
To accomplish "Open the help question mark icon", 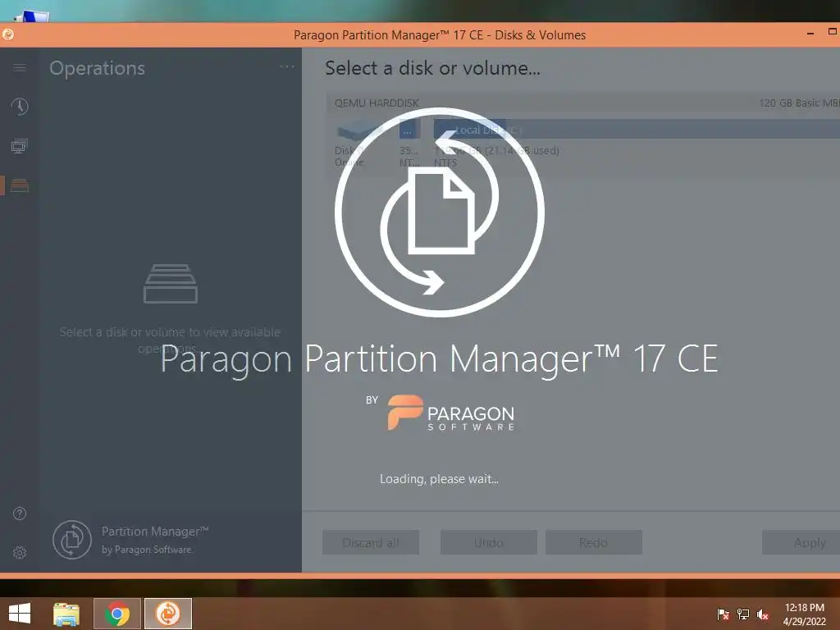I will 20,514.
